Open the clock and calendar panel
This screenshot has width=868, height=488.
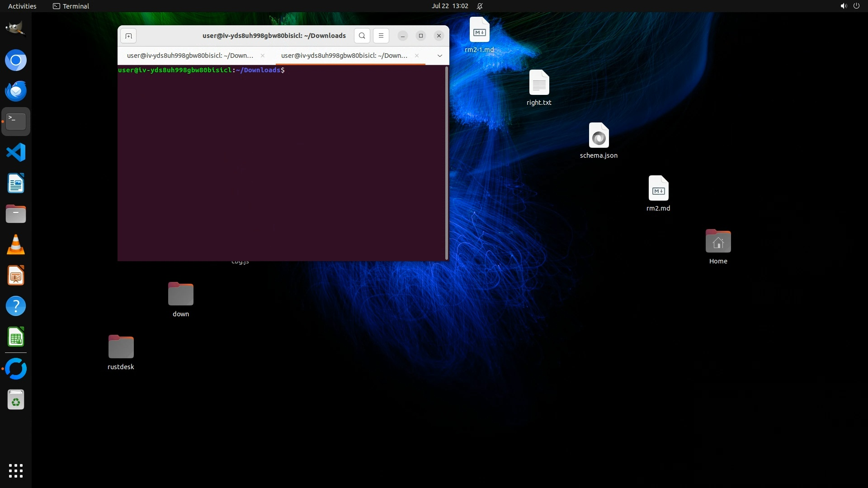(x=449, y=6)
